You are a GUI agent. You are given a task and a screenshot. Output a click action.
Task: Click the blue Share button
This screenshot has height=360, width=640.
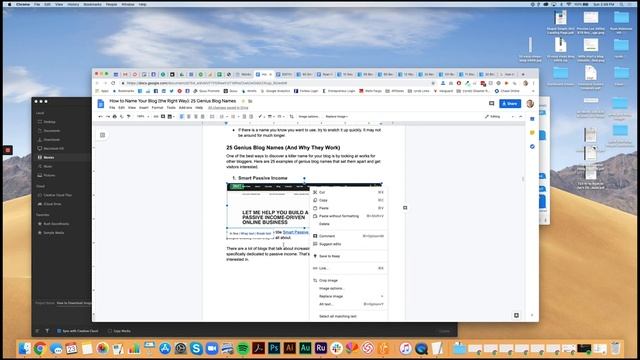[x=510, y=104]
